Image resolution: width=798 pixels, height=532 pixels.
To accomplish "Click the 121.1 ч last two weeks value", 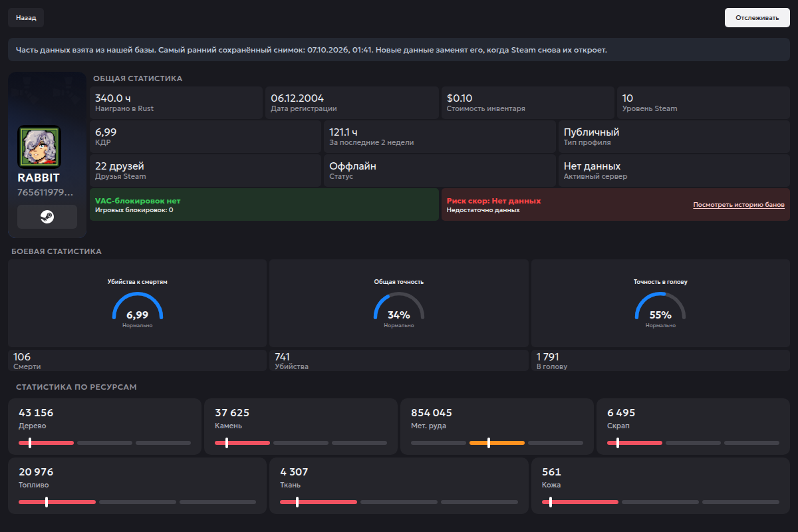I will pyautogui.click(x=344, y=132).
